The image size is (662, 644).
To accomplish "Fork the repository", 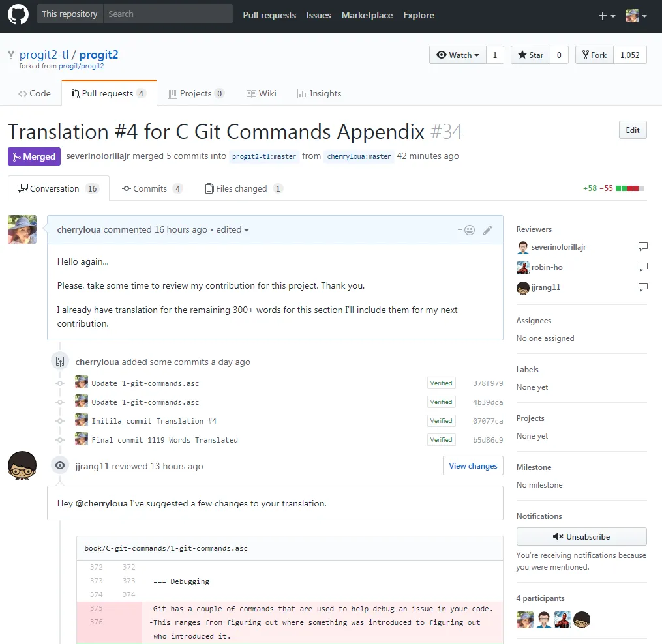I will [x=594, y=55].
